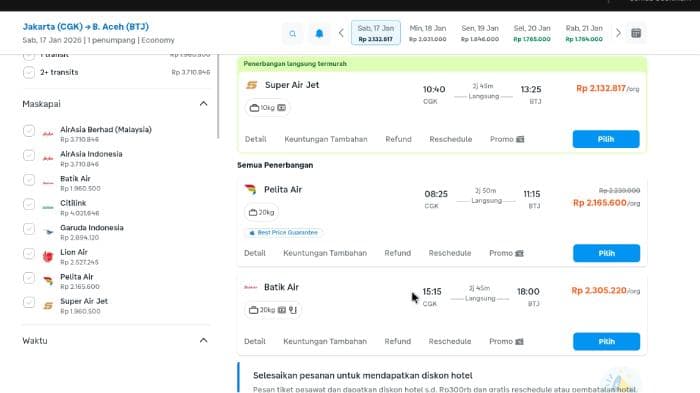Click Pelita Air logo in airline filter

[x=48, y=281]
